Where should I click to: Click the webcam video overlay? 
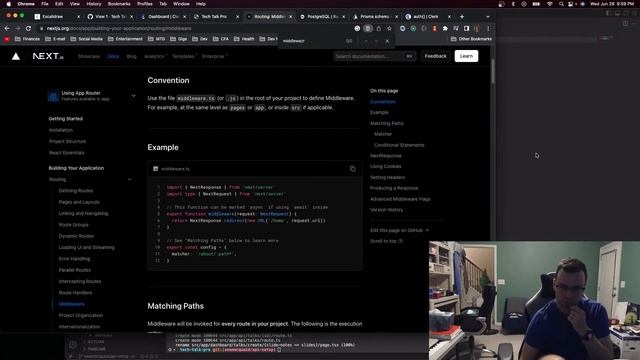(534, 300)
